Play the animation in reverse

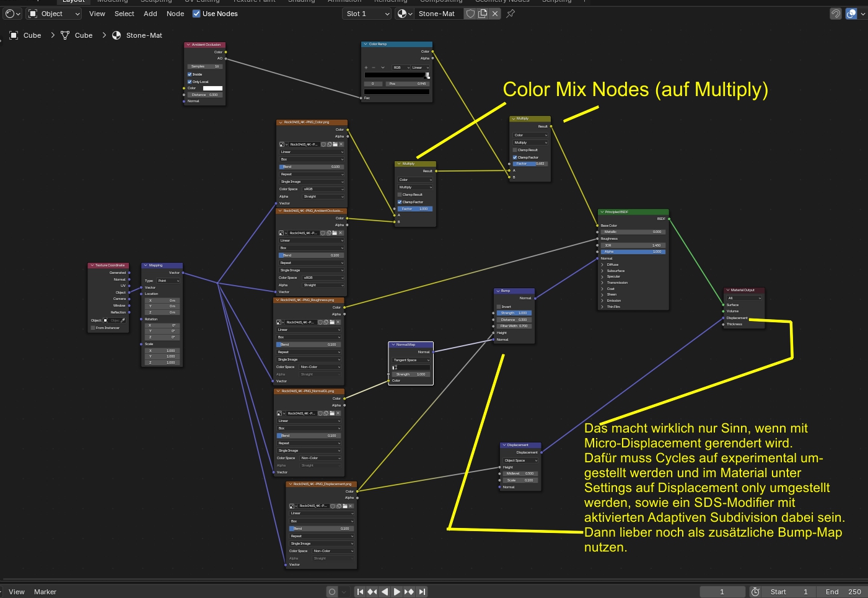click(385, 592)
